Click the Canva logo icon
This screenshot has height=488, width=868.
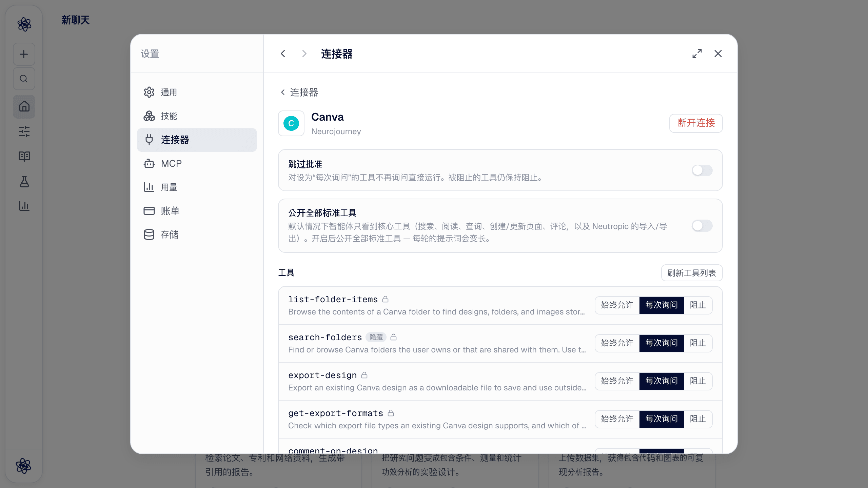tap(291, 123)
